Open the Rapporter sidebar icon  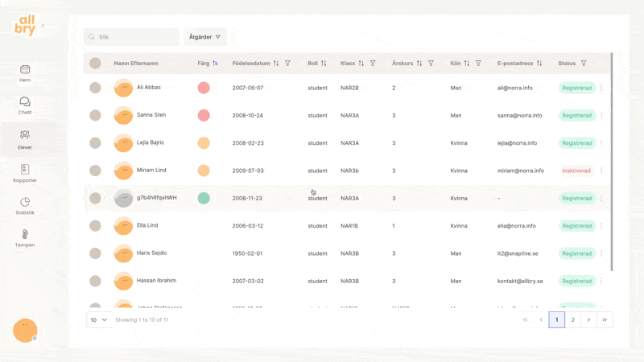pos(25,172)
